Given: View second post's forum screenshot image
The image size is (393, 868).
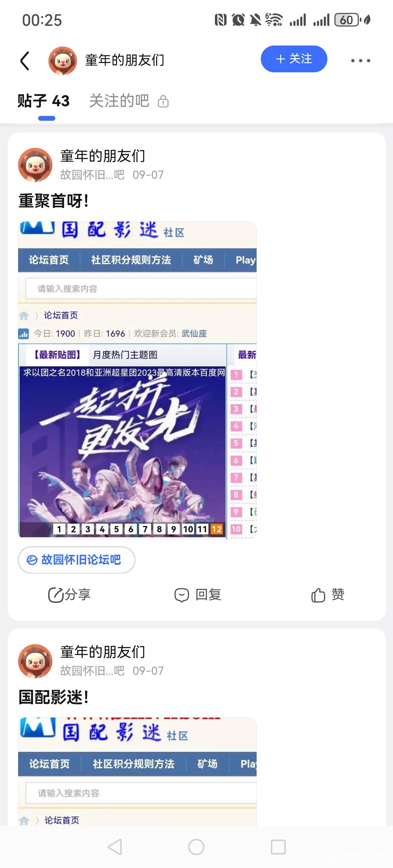Looking at the screenshot, I should click(137, 772).
